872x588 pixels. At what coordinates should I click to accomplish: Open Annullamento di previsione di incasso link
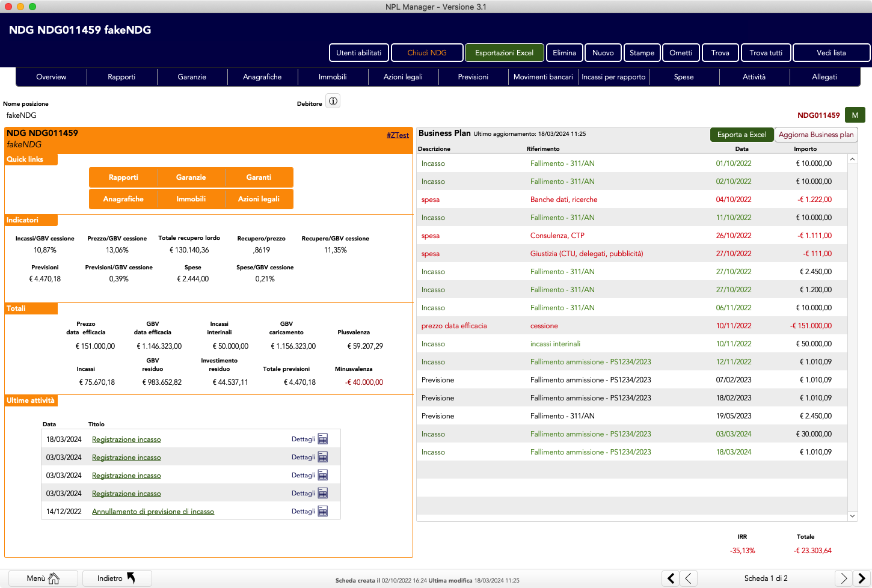tap(153, 512)
